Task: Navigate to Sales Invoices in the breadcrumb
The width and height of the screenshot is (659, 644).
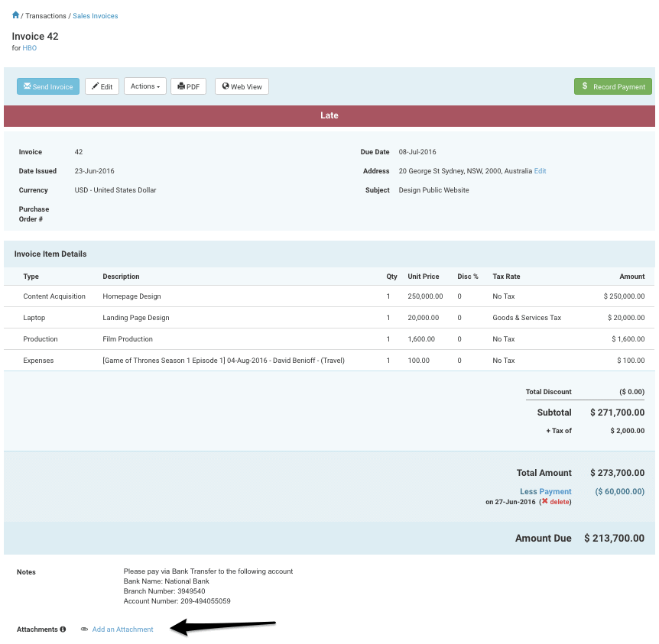Action: coord(95,15)
